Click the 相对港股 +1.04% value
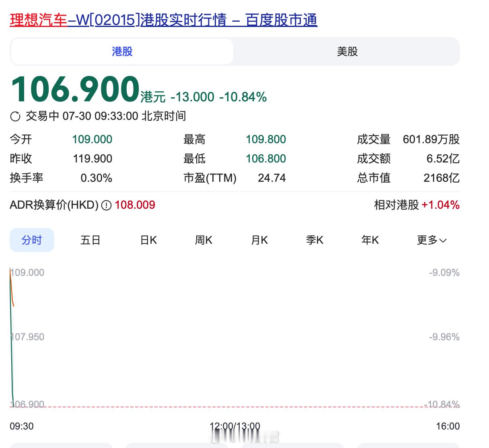489x448 pixels. point(440,205)
